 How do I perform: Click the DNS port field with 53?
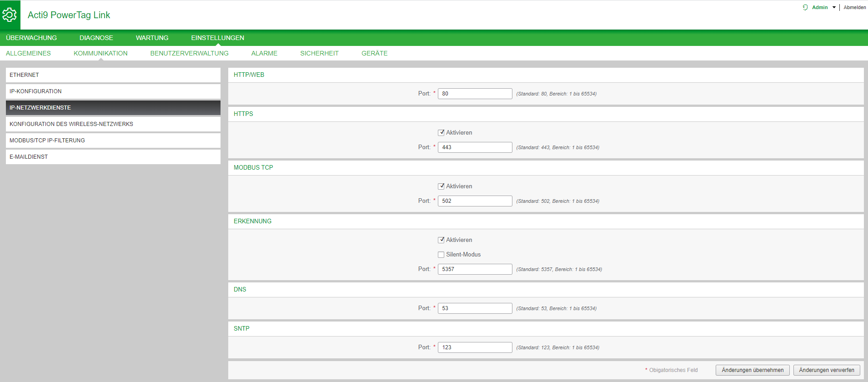[x=475, y=308]
